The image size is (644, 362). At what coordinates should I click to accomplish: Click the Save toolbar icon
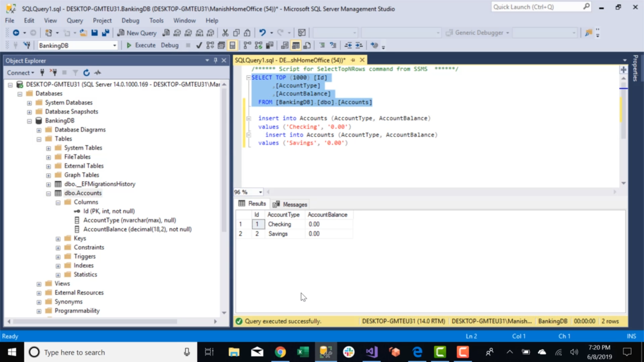[x=94, y=33]
